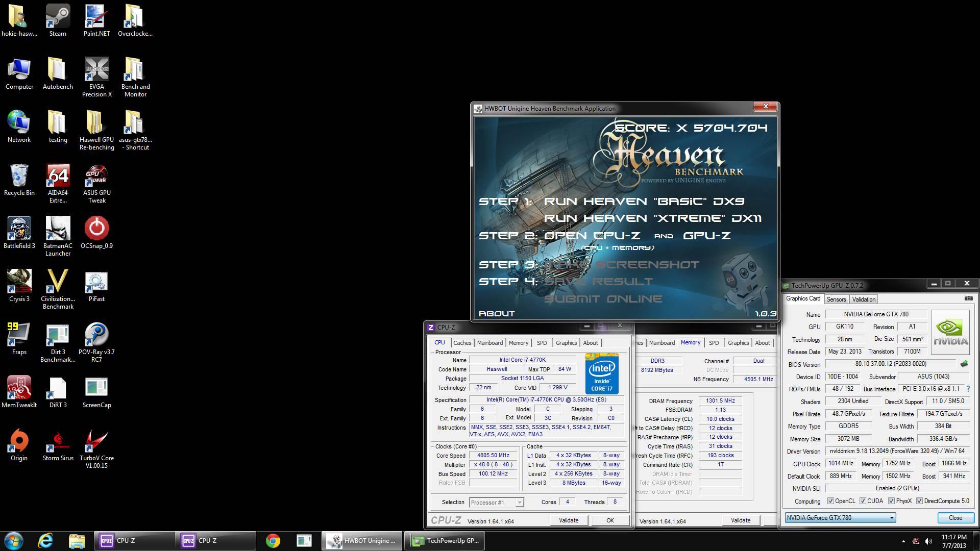Launch Origin from the desktop
Viewport: 980px width, 551px height.
pos(19,444)
